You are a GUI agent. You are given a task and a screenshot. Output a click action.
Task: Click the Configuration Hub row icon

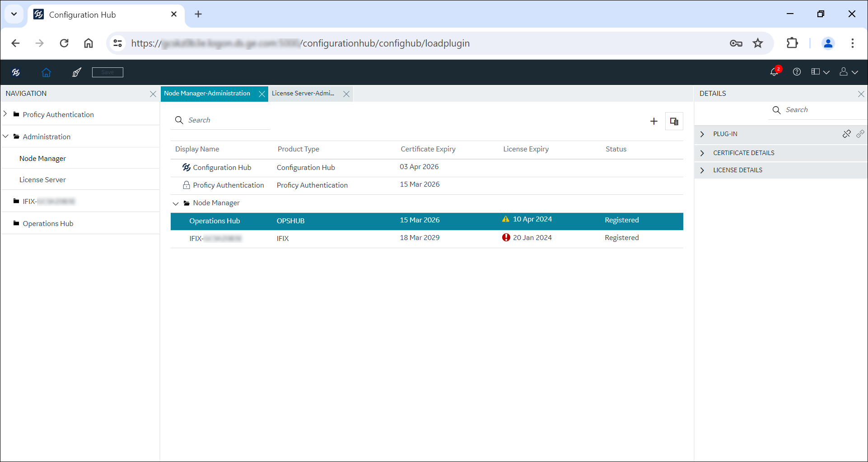(x=187, y=167)
